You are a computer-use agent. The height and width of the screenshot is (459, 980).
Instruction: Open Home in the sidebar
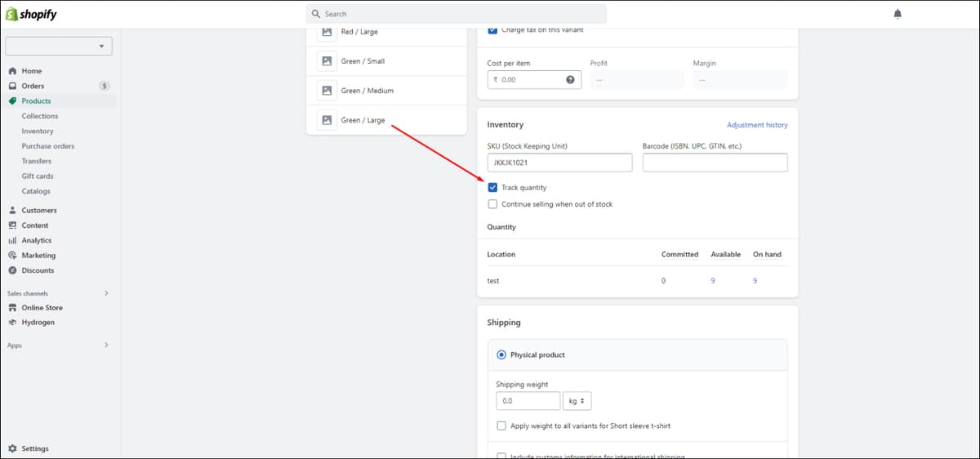pos(32,71)
